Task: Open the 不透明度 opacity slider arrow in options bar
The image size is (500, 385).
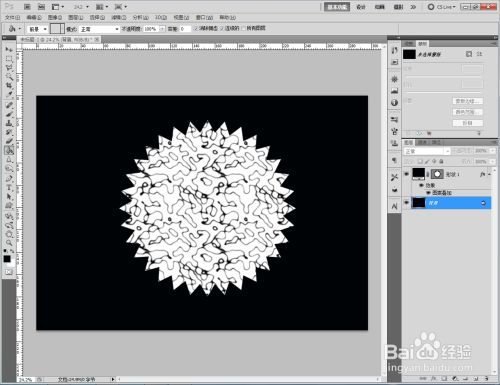Action: (162, 29)
